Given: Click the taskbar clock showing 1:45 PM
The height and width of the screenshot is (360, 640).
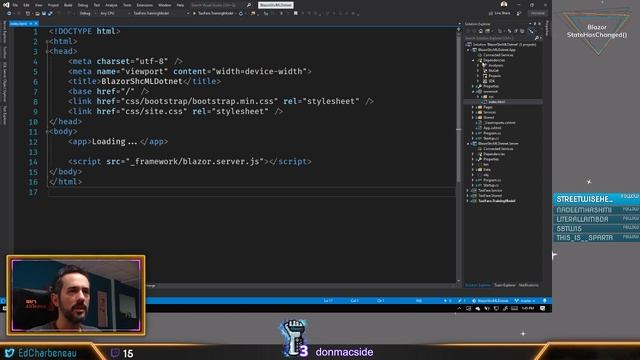Looking at the screenshot, I should 528,309.
